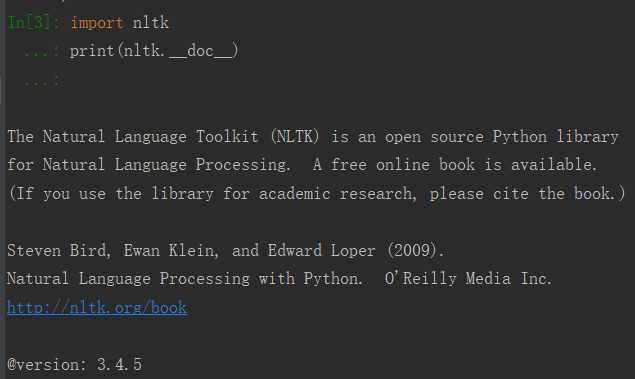This screenshot has height=379, width=635.
Task: Open the http://nltk.org/book hyperlink
Action: (x=97, y=307)
